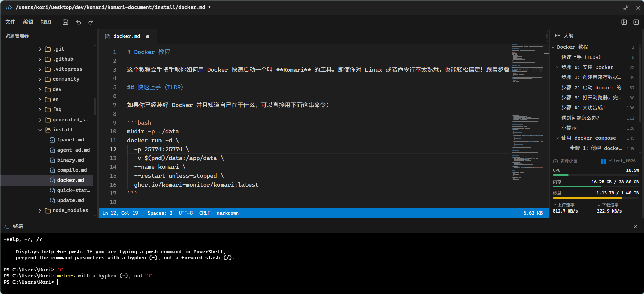Toggle the left sidebar panel icon
This screenshot has height=294, width=644.
[x=624, y=22]
